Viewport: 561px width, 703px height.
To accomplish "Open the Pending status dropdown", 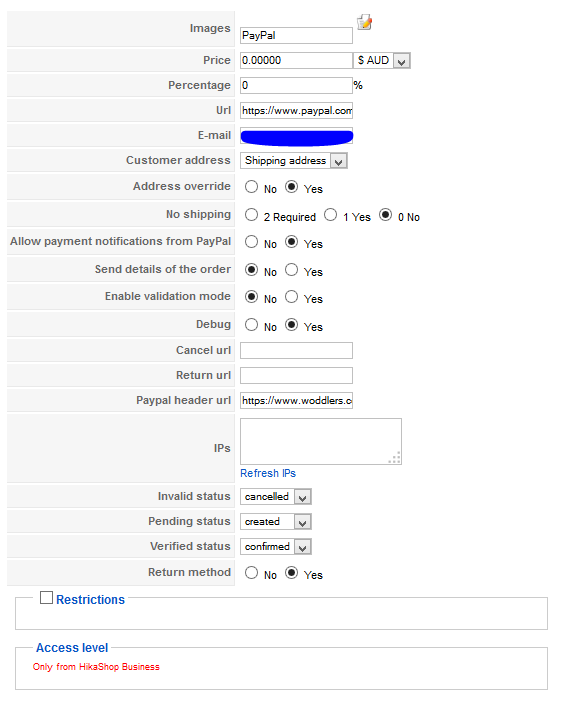I will point(276,522).
